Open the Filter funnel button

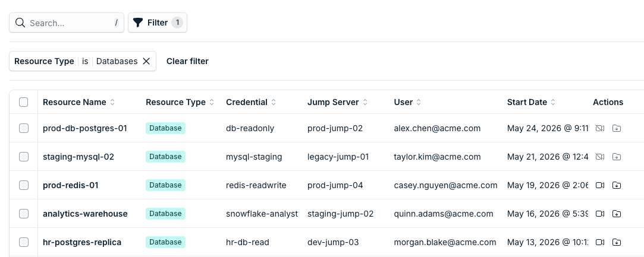pyautogui.click(x=158, y=23)
